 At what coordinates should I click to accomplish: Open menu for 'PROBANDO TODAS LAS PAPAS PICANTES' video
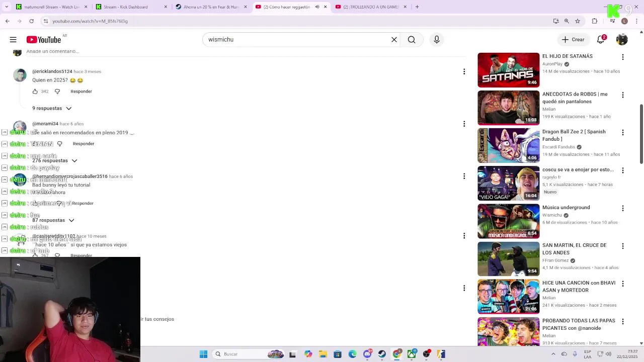click(623, 322)
